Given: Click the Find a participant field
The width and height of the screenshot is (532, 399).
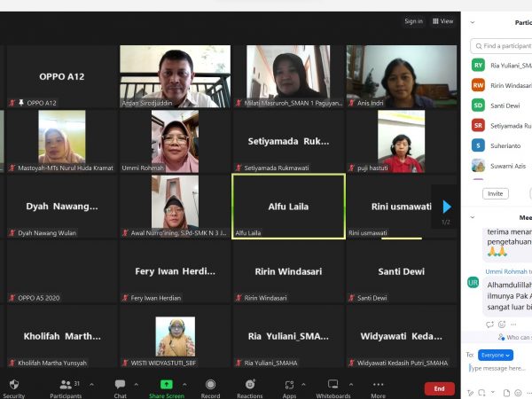Looking at the screenshot, I should tap(501, 46).
